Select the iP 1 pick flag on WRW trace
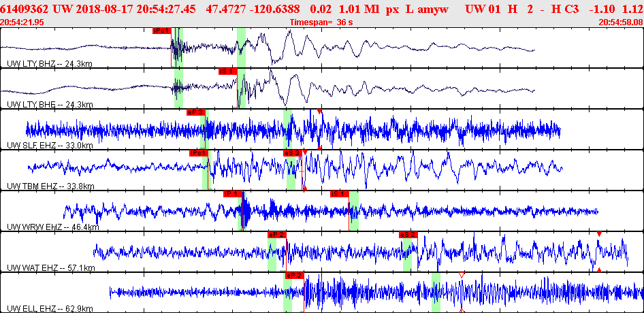This screenshot has height=313, width=644. [233, 194]
